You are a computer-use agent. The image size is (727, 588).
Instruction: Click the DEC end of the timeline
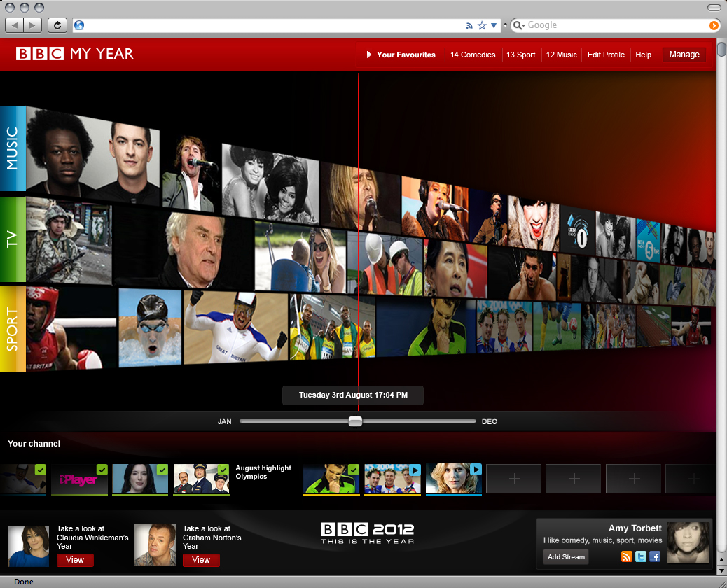tap(489, 421)
